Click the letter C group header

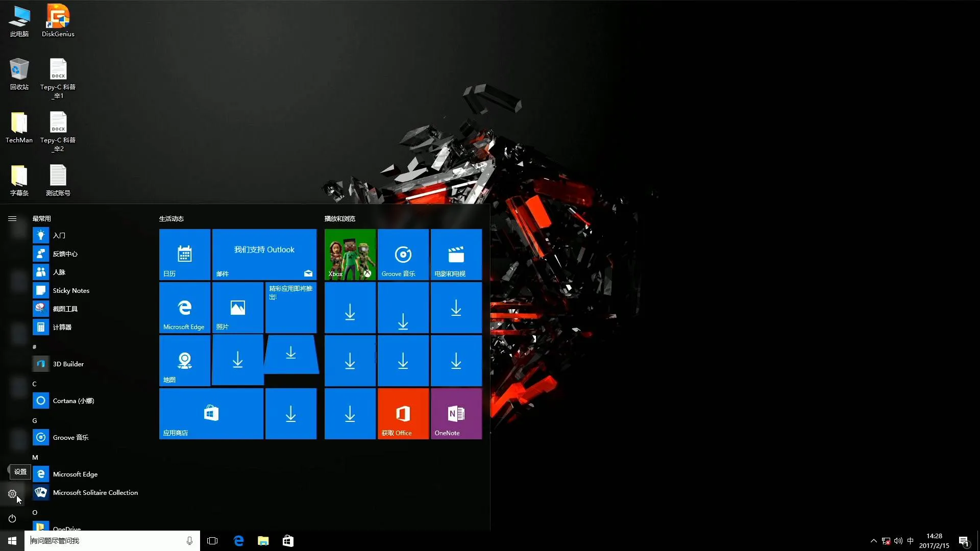pos(35,384)
